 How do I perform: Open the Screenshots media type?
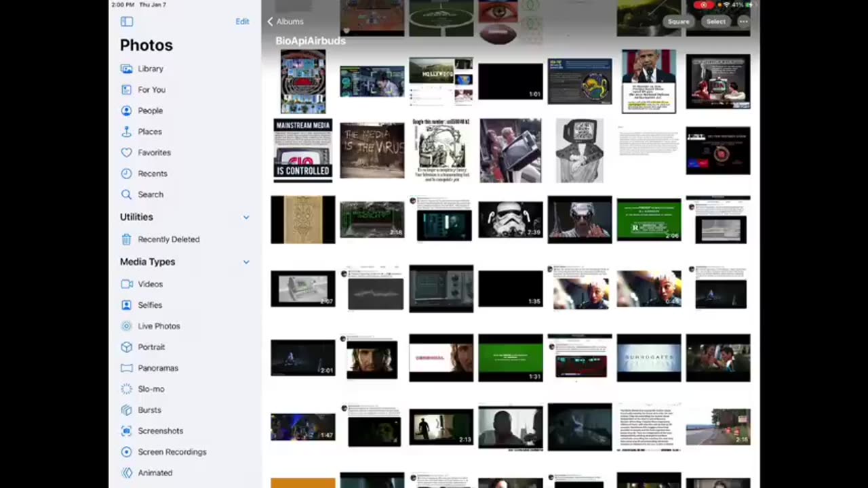[x=160, y=431]
